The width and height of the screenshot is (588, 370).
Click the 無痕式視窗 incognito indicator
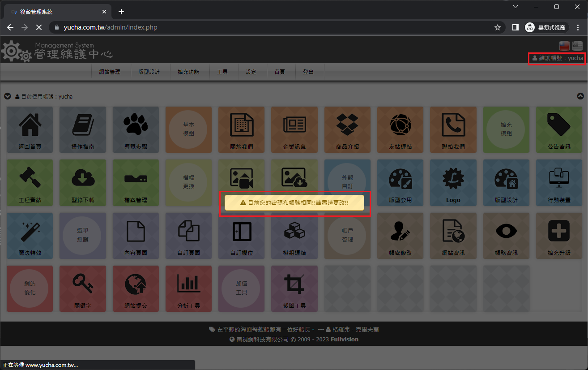pyautogui.click(x=546, y=27)
